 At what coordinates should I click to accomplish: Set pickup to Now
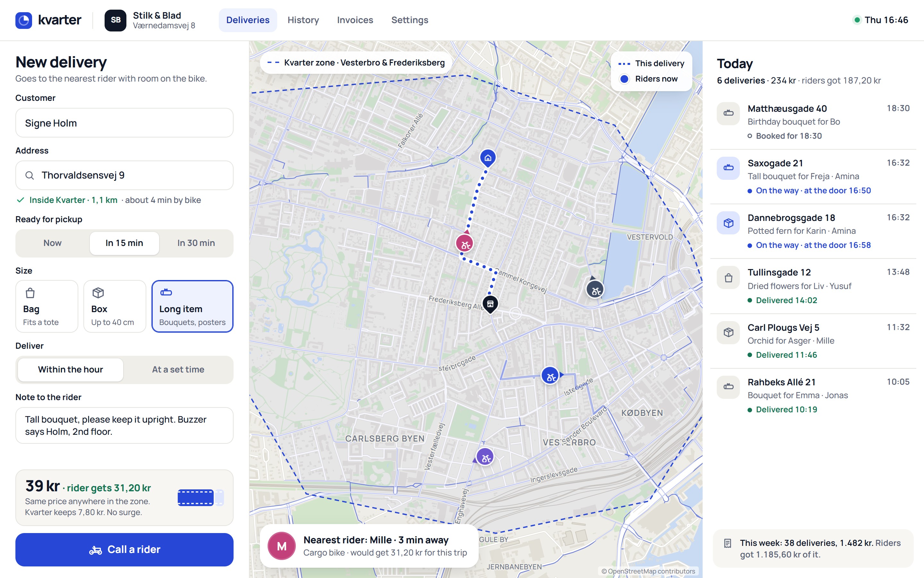click(52, 243)
